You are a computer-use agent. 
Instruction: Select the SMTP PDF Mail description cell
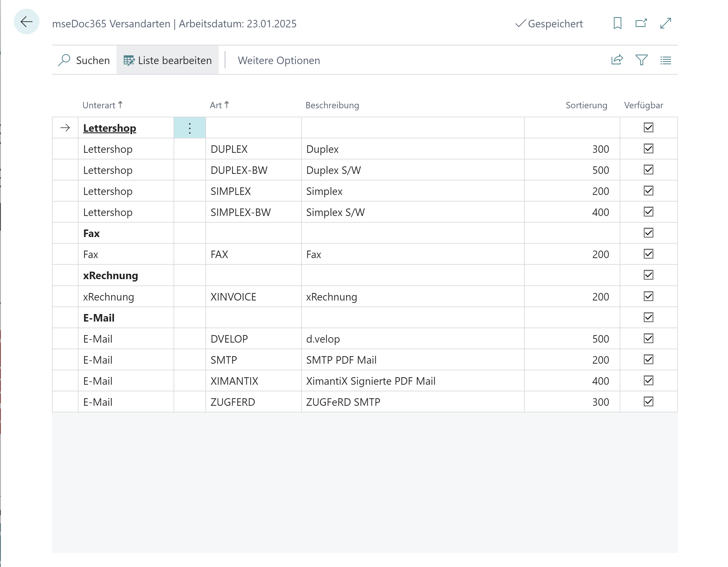point(341,360)
